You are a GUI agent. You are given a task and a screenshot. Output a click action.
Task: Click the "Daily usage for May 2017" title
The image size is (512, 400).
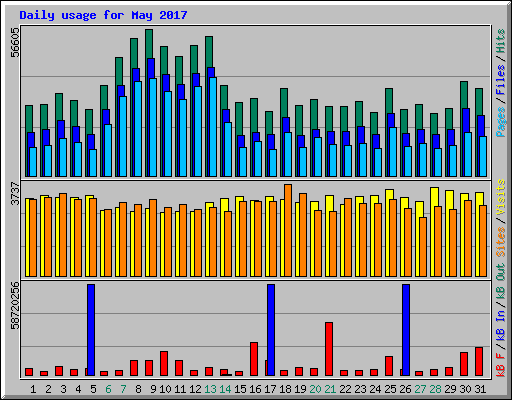(103, 15)
